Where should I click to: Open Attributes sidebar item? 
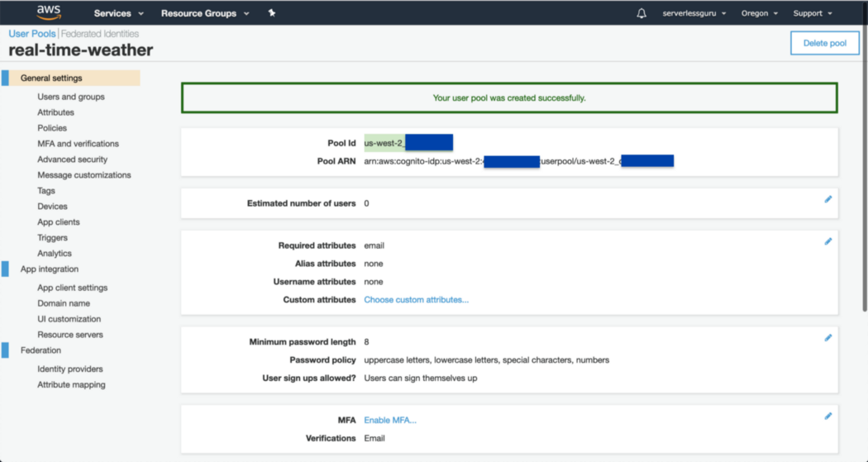coord(55,112)
